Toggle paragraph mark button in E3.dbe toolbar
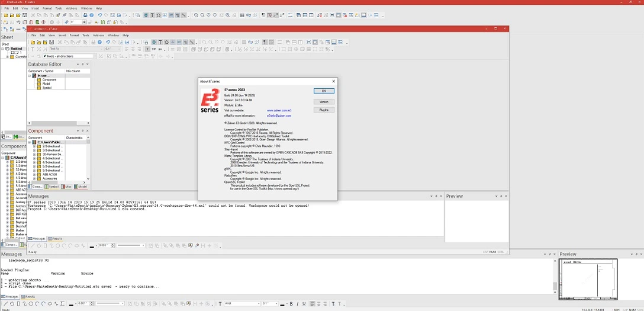644x311 pixels. point(265,42)
